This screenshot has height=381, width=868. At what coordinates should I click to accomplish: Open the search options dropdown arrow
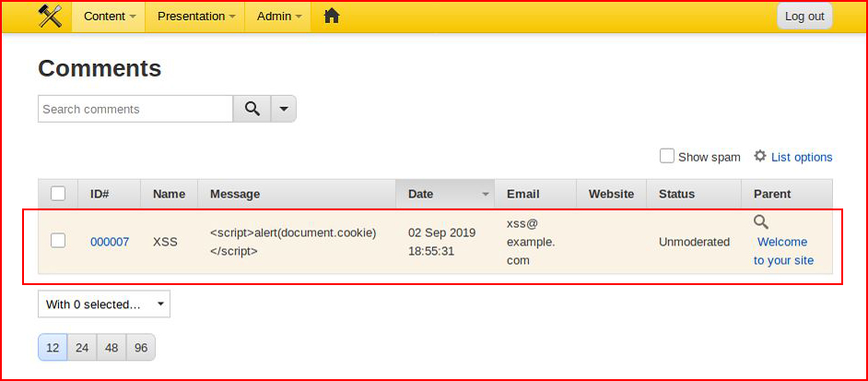[x=284, y=109]
